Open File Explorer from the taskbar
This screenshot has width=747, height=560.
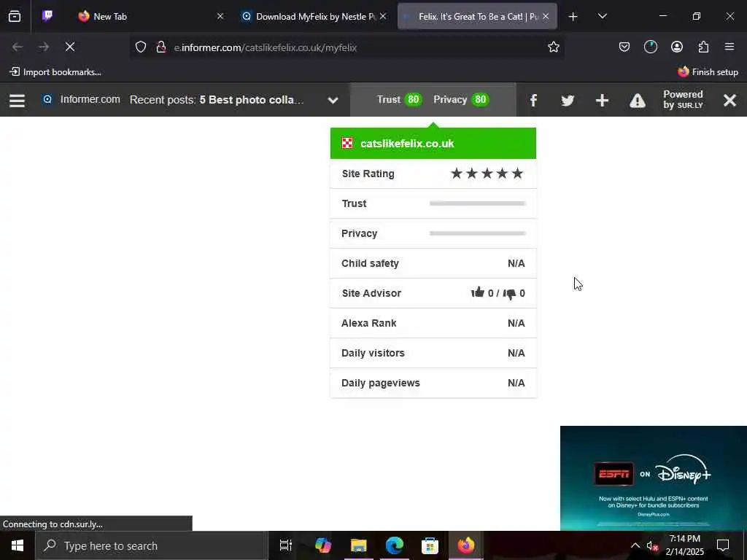[x=359, y=545]
